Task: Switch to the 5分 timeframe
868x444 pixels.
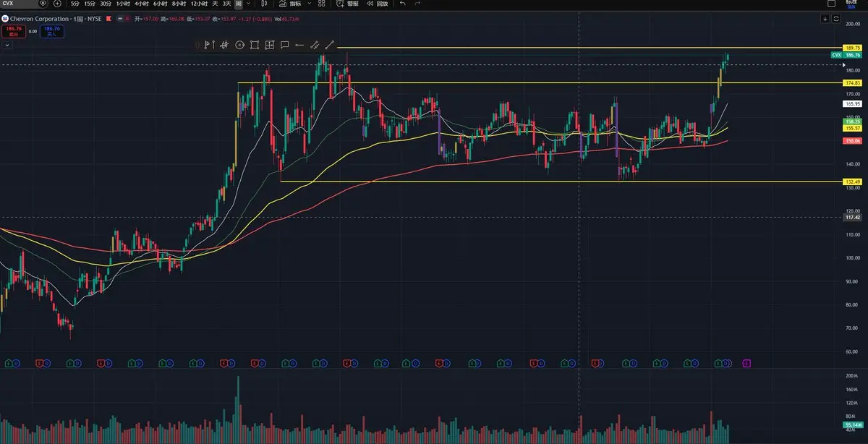Action: 75,4
